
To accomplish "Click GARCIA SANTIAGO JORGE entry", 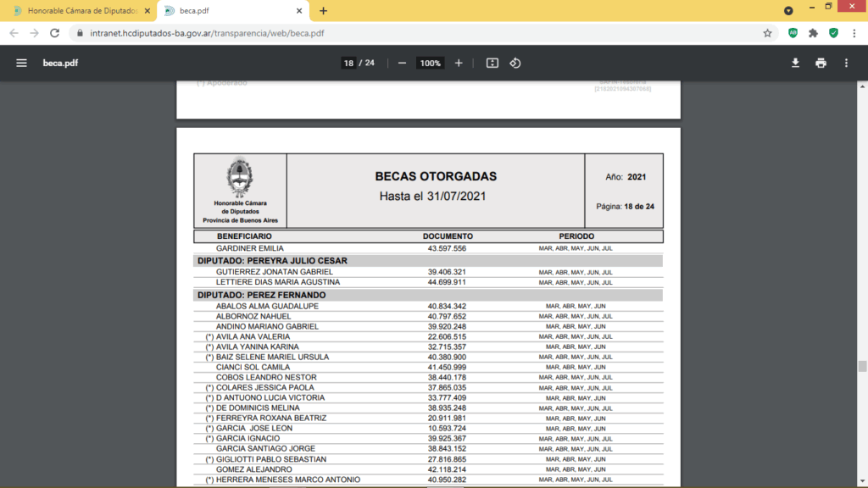I will pos(265,449).
